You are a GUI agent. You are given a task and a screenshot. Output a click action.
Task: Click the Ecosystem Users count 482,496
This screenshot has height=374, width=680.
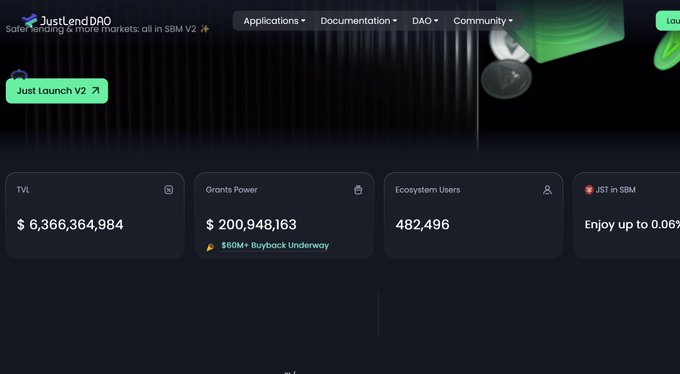click(x=422, y=224)
